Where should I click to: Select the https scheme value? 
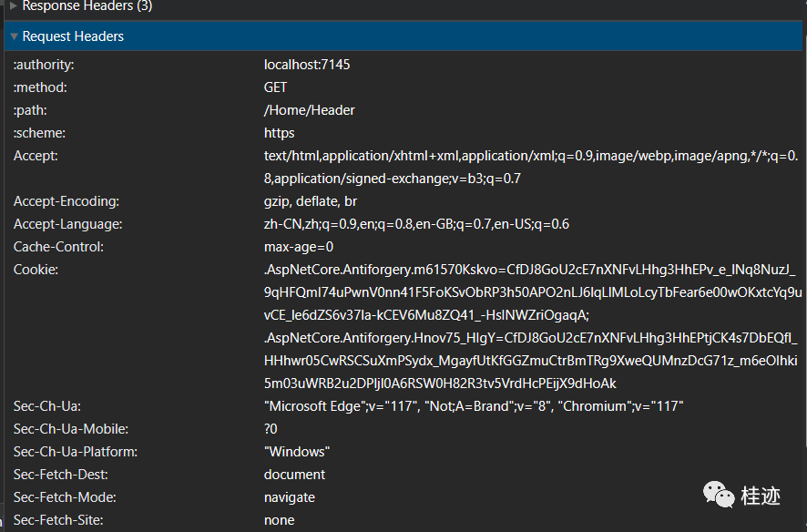click(x=279, y=133)
